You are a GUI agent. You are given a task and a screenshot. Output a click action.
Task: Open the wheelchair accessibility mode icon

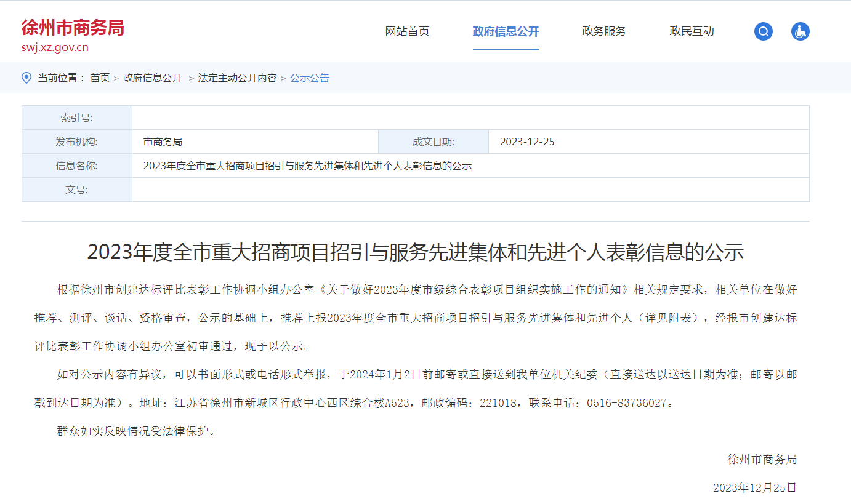(x=800, y=31)
